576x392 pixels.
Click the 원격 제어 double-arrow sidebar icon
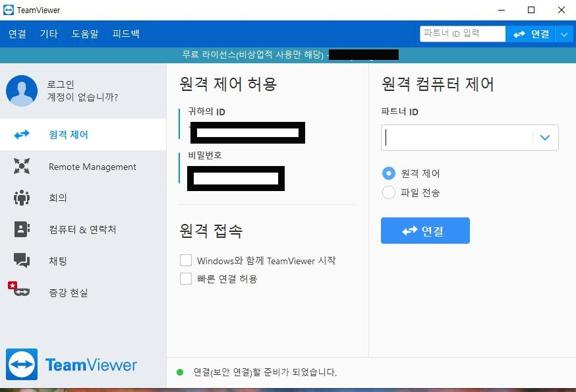point(22,134)
